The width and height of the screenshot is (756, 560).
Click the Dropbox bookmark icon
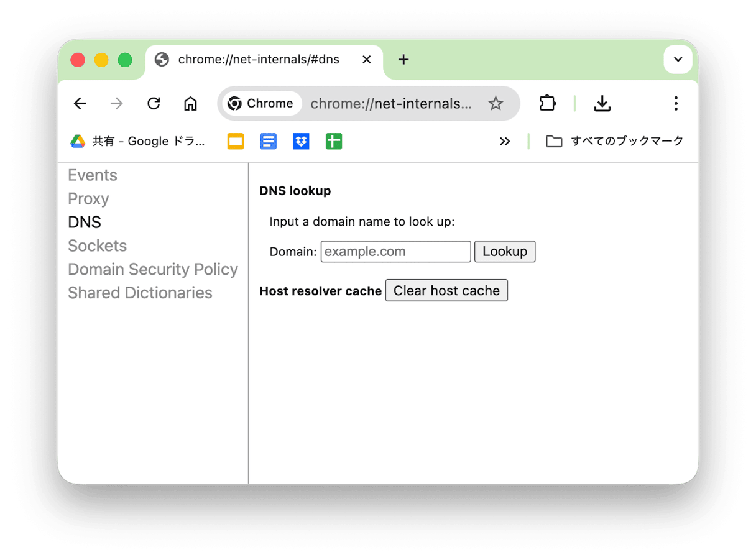tap(301, 141)
